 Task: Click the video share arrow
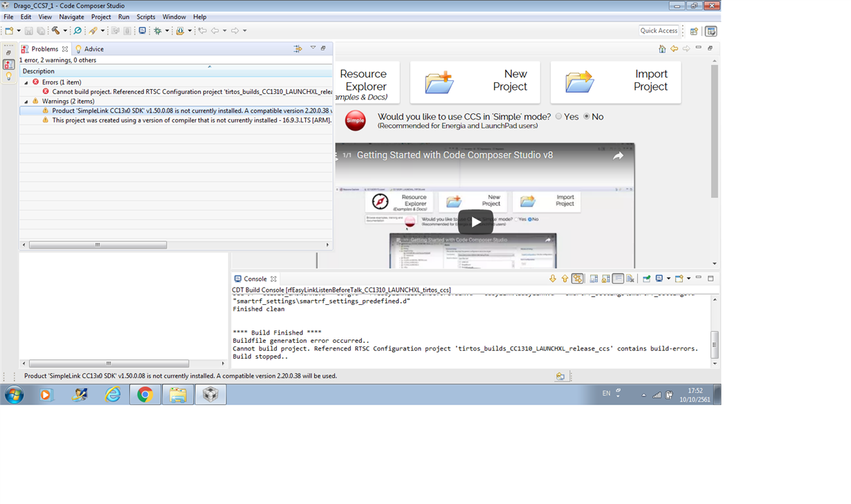click(618, 156)
